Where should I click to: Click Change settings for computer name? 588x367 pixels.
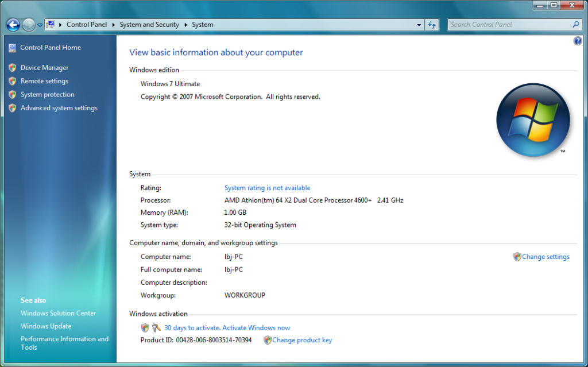[546, 257]
